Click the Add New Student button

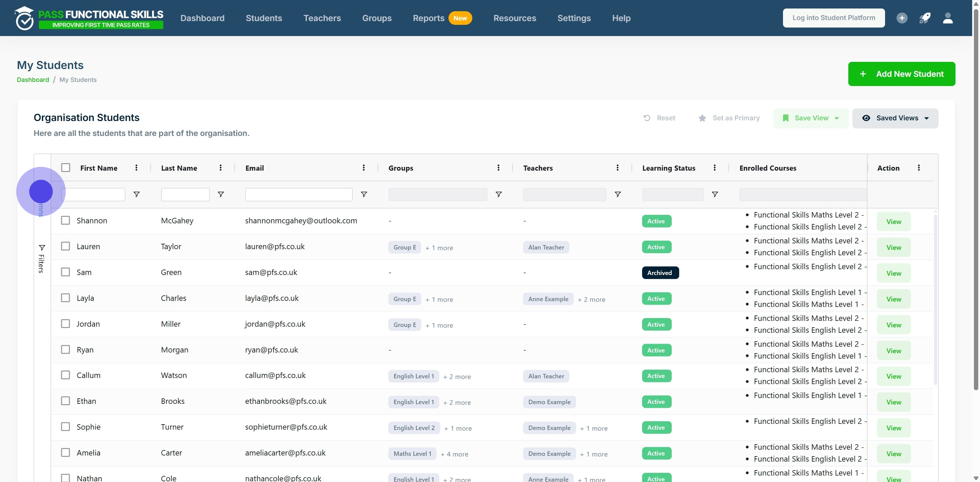pos(901,74)
